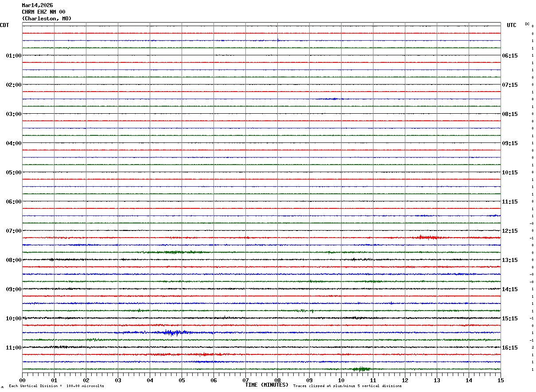Pick minute 12 on the time axis

coord(405,380)
